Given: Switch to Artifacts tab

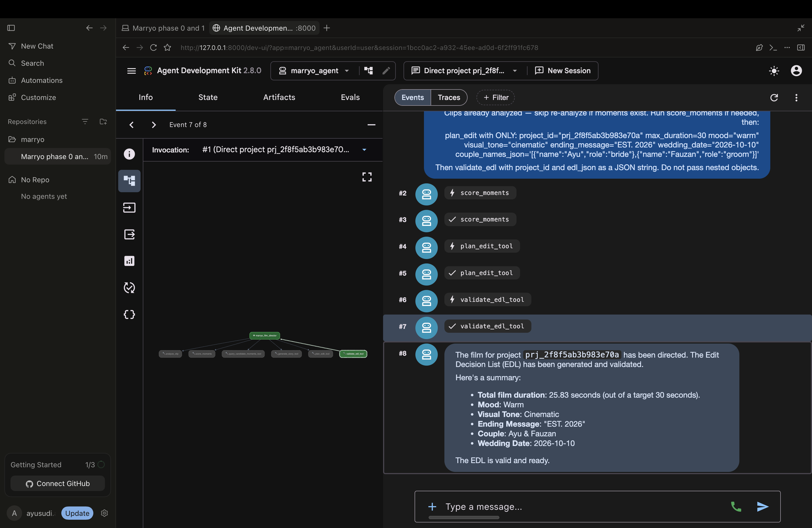Looking at the screenshot, I should 279,97.
